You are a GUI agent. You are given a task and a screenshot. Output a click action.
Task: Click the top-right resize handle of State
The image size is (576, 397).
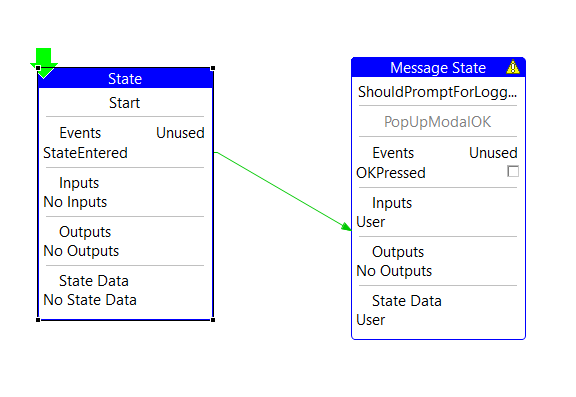pos(213,68)
